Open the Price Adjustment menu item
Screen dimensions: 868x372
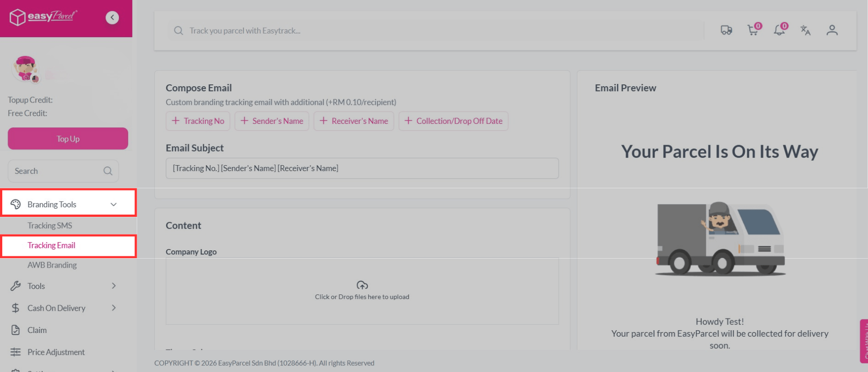(x=56, y=352)
